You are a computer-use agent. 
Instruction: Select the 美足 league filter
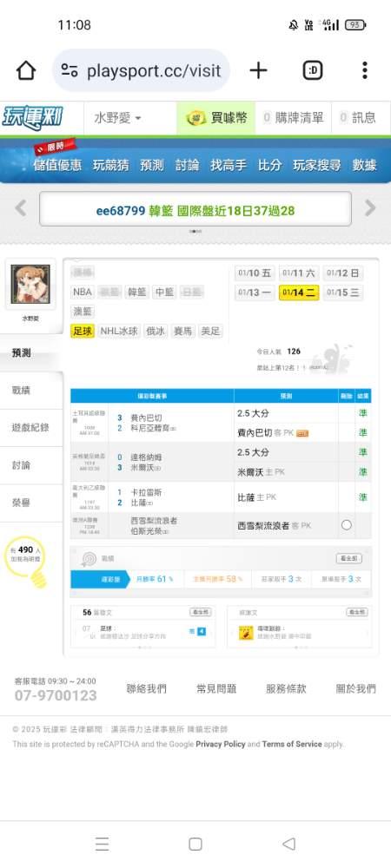coord(210,332)
